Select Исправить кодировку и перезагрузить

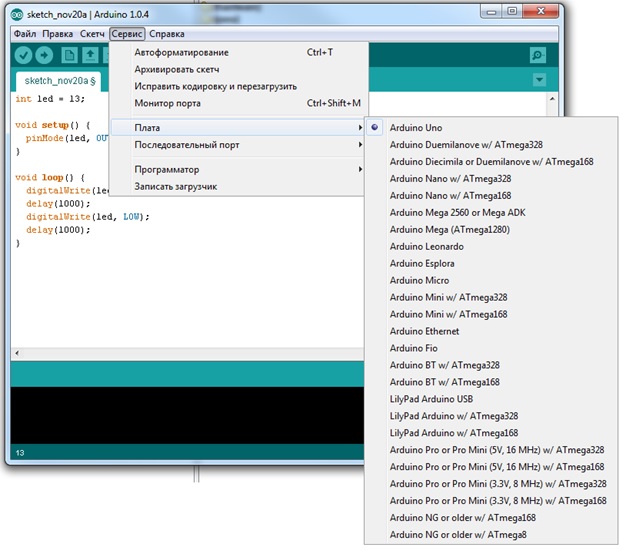pyautogui.click(x=237, y=86)
